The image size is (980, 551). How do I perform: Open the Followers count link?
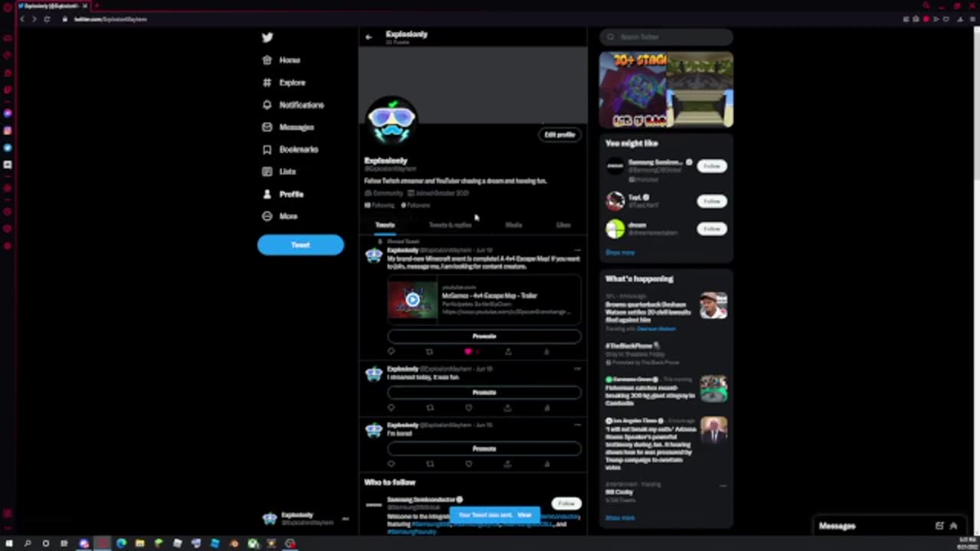tap(416, 205)
